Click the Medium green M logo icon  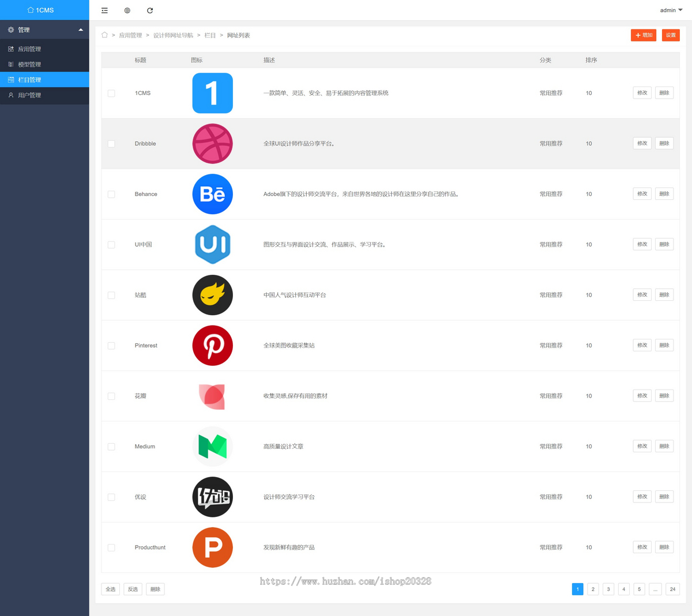click(x=212, y=447)
